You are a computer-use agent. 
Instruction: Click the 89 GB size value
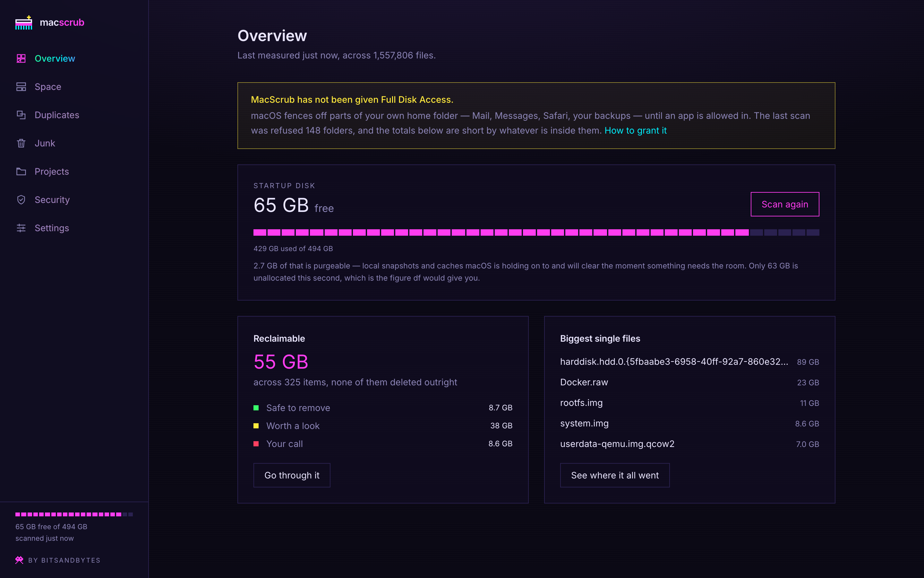pyautogui.click(x=808, y=362)
